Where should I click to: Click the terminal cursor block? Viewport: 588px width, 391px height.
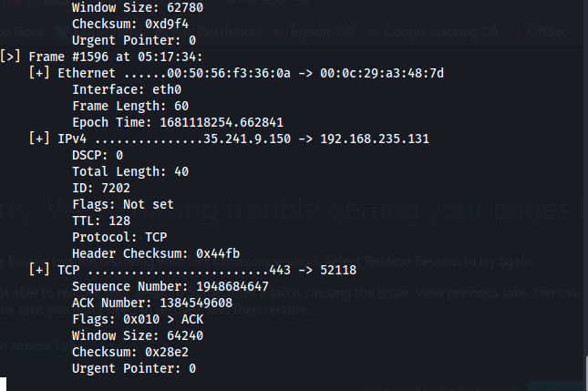point(4,384)
